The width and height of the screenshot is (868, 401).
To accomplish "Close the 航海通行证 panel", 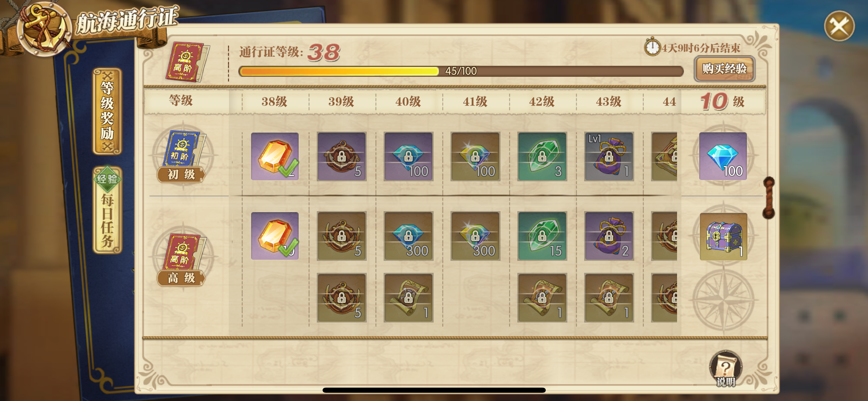I will pos(839,26).
